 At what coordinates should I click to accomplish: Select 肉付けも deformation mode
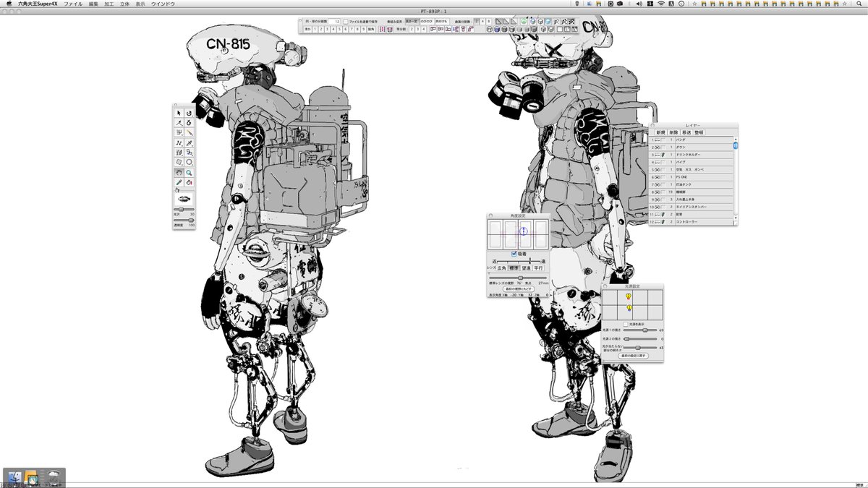coord(441,22)
